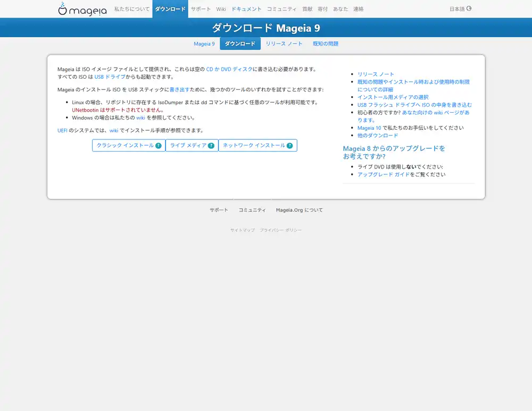Choose the ライブ メディア button
The height and width of the screenshot is (411, 532).
(x=192, y=146)
